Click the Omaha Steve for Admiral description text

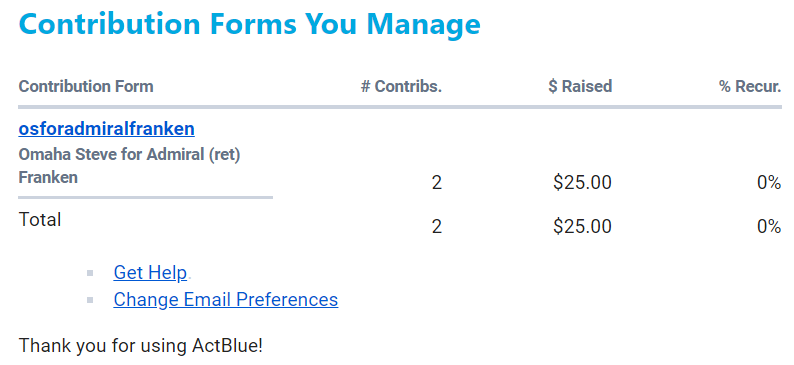(129, 166)
